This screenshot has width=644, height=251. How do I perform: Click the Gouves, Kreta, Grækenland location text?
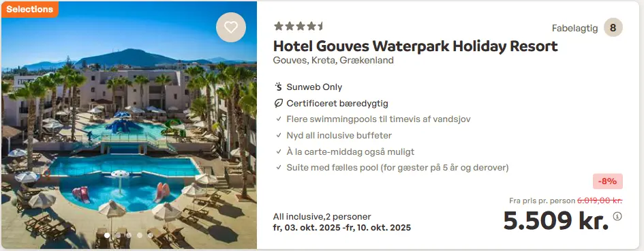click(333, 61)
